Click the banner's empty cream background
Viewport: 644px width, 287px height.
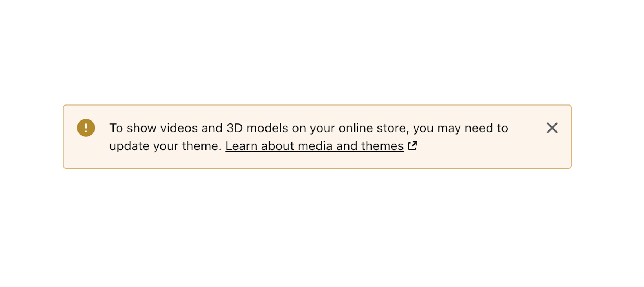pyautogui.click(x=484, y=156)
